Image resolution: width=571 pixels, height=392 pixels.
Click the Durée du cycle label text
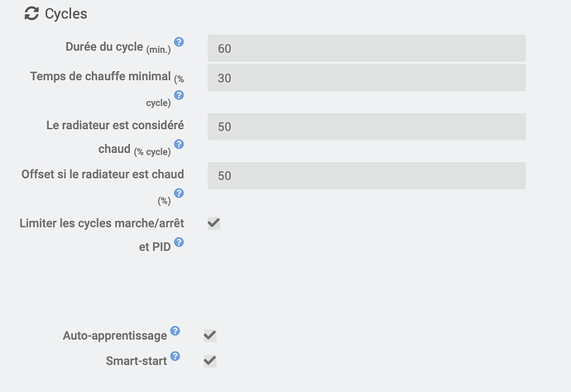[x=103, y=47]
